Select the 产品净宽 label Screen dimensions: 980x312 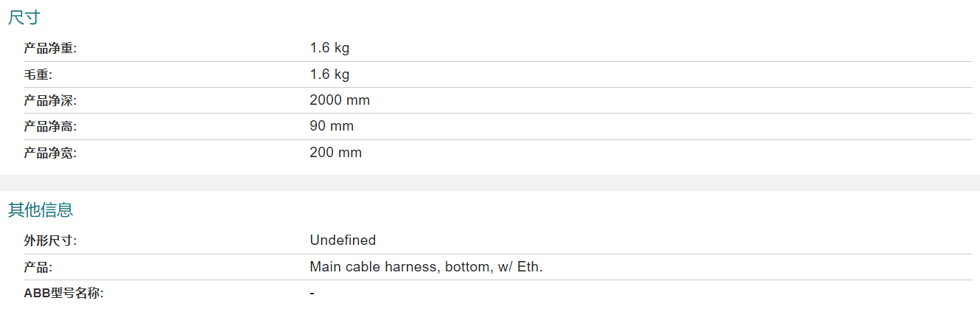point(50,153)
